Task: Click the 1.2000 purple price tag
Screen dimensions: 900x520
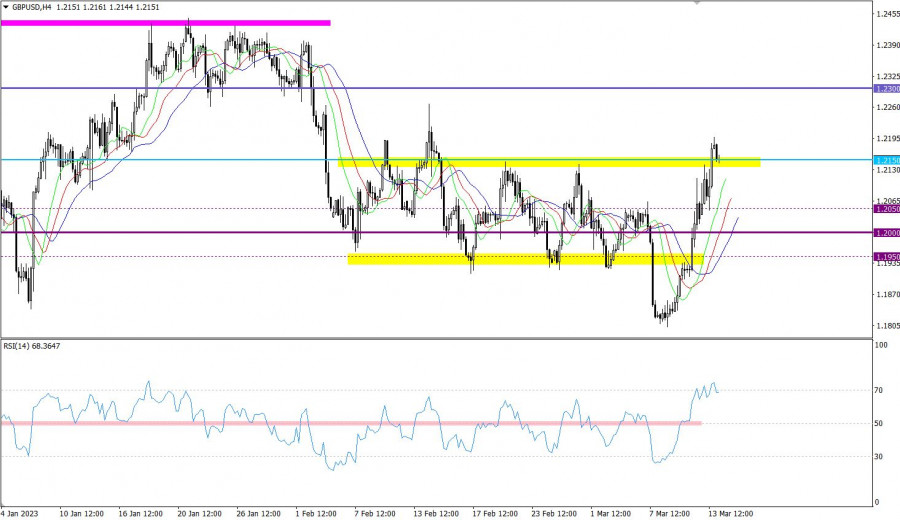Action: (886, 233)
